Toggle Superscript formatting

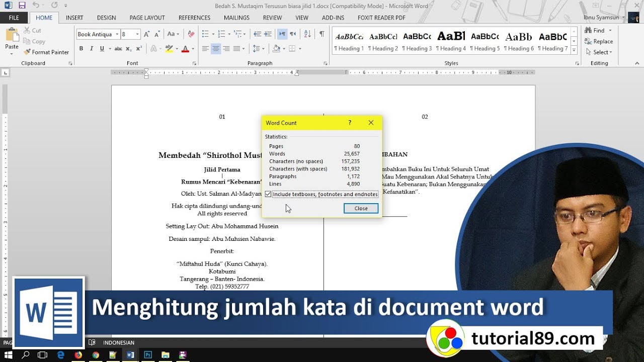(x=139, y=49)
